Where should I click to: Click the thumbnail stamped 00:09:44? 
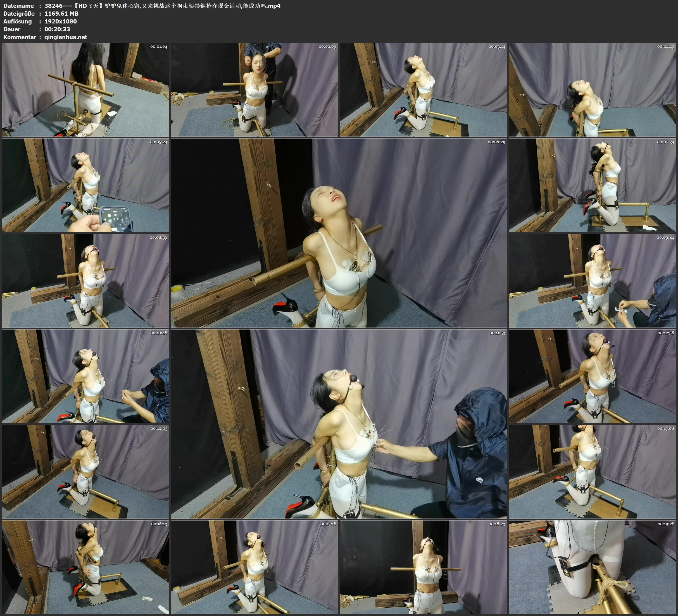coord(592,281)
